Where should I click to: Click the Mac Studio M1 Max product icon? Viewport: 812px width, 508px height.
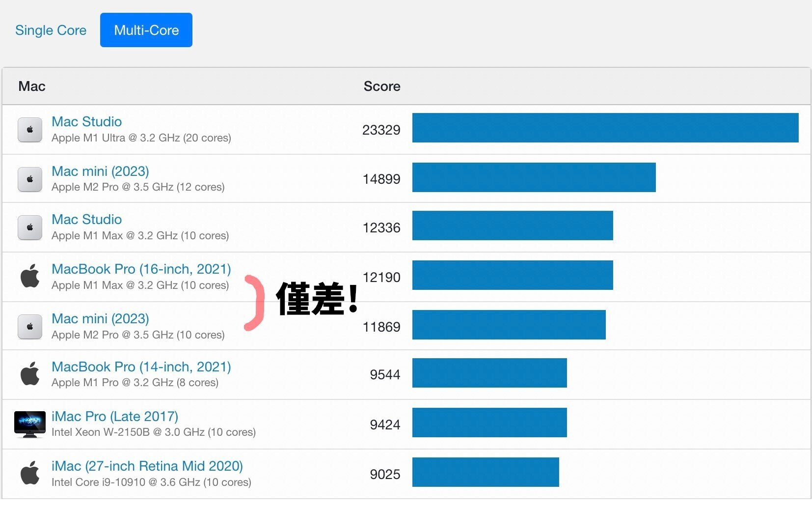point(29,227)
